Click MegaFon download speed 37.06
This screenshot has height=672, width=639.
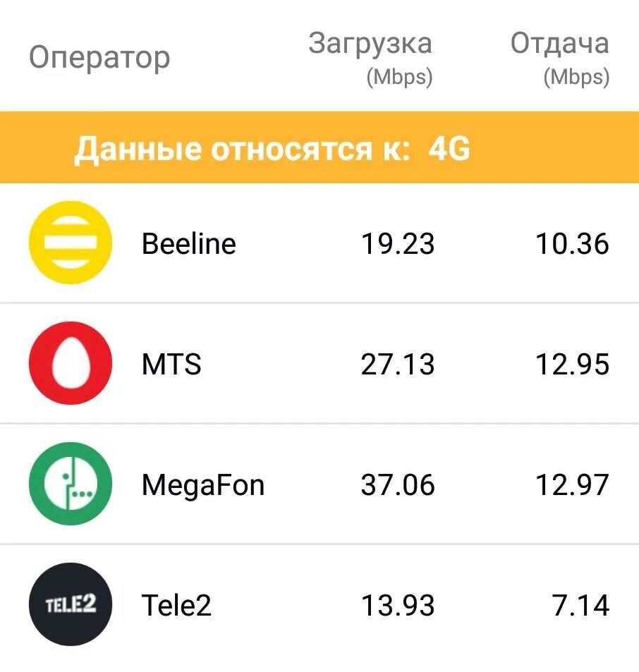click(x=398, y=484)
